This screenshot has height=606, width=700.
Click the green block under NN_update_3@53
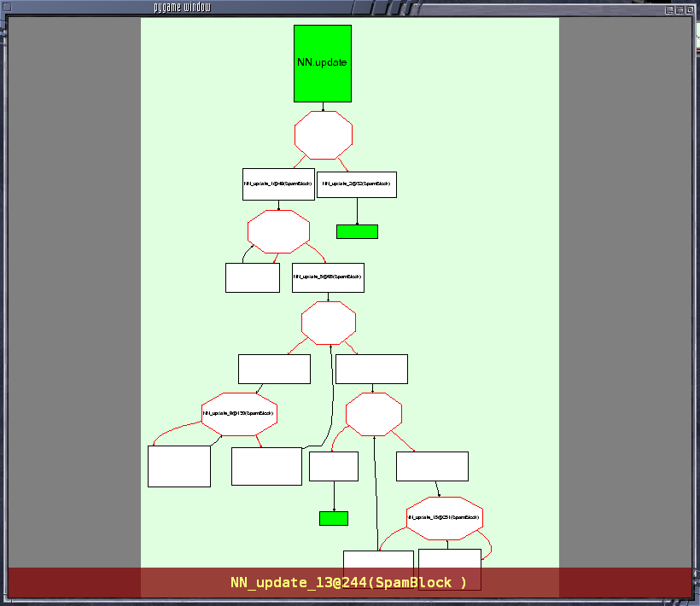point(357,231)
